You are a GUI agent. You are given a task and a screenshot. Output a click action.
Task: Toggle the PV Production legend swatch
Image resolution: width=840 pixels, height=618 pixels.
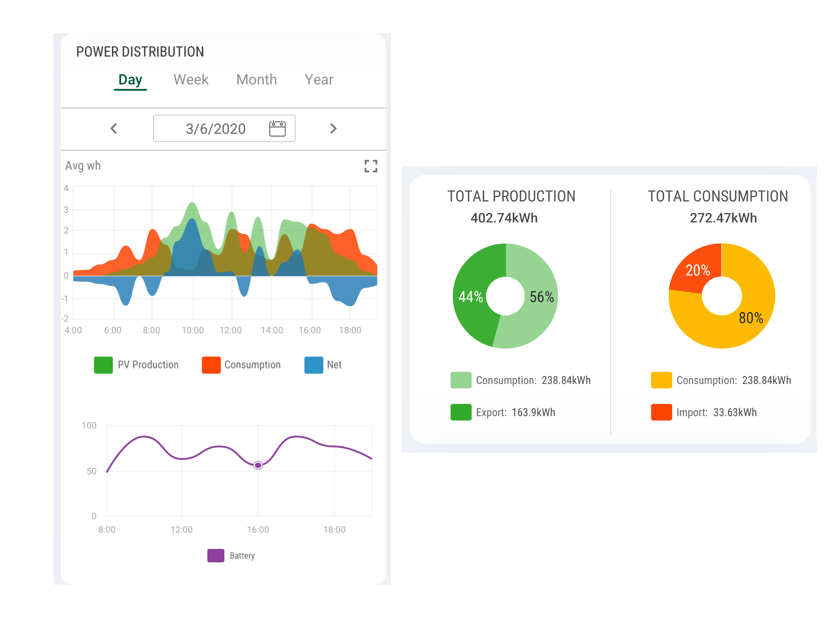(x=103, y=365)
